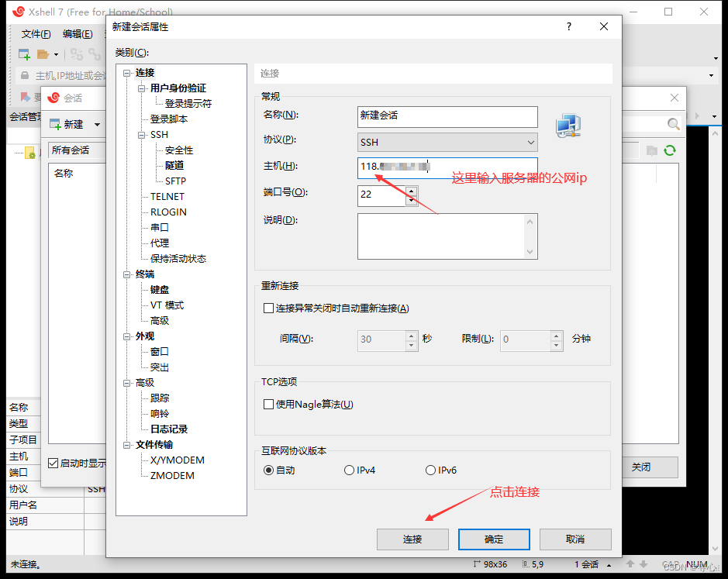Collapse the 文件传输 tree node
Viewport: 728px width, 579px height.
126,445
